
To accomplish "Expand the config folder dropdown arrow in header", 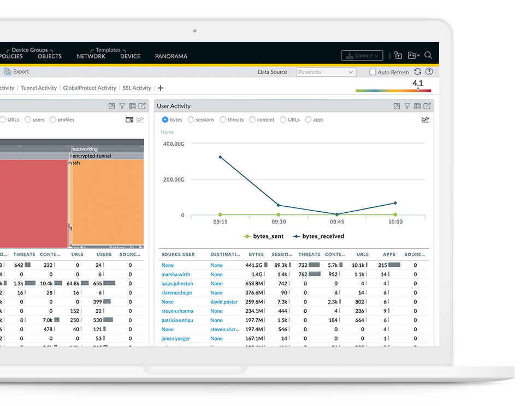I will 418,56.
